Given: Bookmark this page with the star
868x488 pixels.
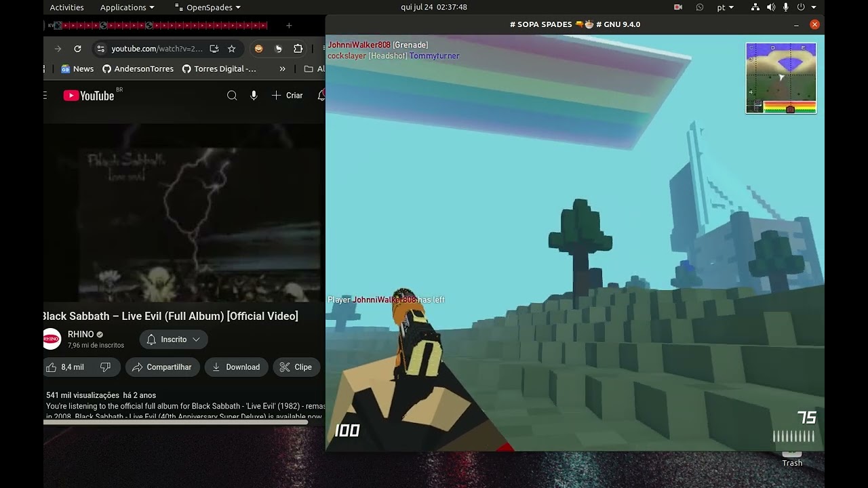Looking at the screenshot, I should 231,49.
